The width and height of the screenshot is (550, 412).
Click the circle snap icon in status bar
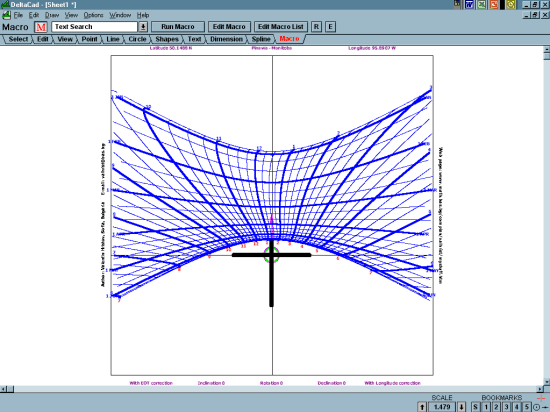pyautogui.click(x=536, y=407)
